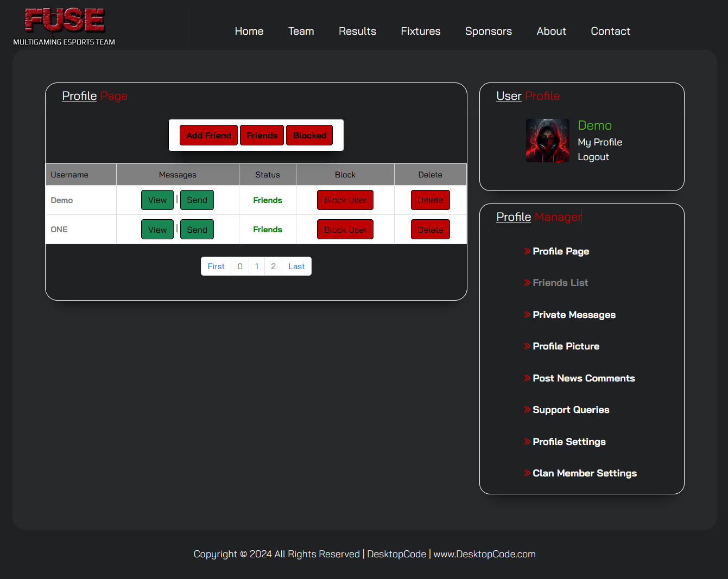Go to the Fixtures page
Screen dimensions: 728x579
pos(420,31)
